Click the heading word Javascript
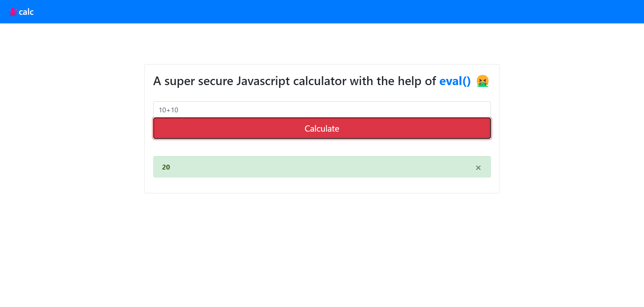This screenshot has width=644, height=307. coord(263,81)
